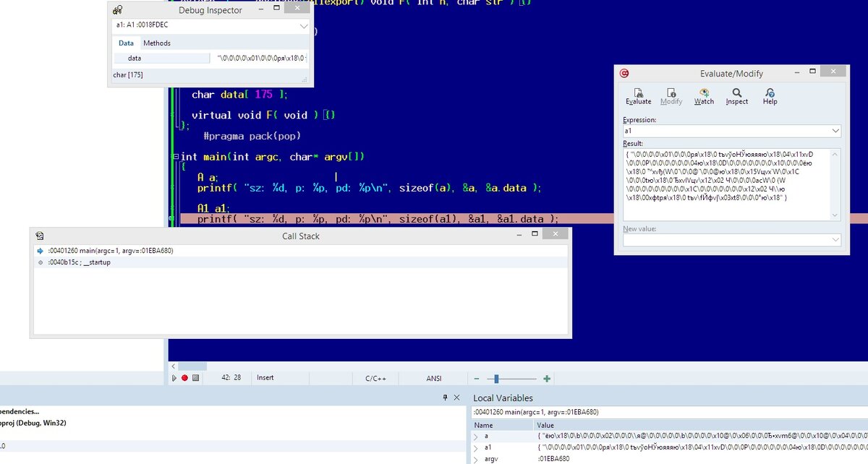Select the data row in Debug Inspector
868x464 pixels.
(x=210, y=58)
